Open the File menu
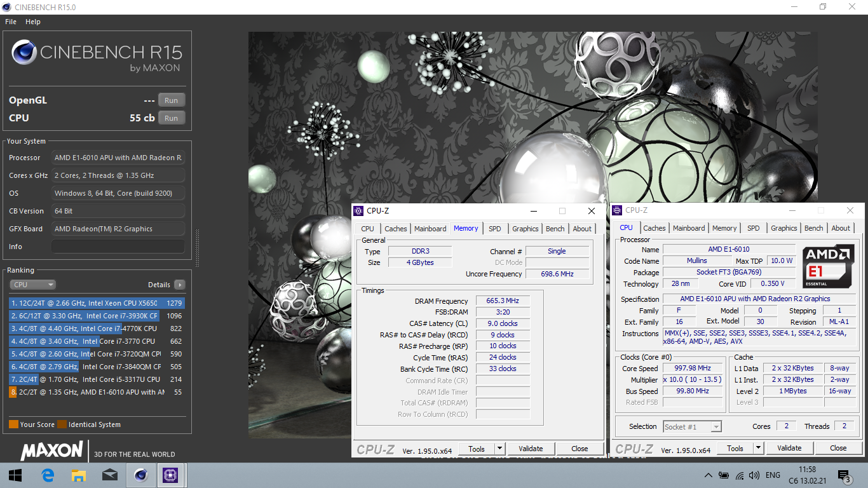 11,22
